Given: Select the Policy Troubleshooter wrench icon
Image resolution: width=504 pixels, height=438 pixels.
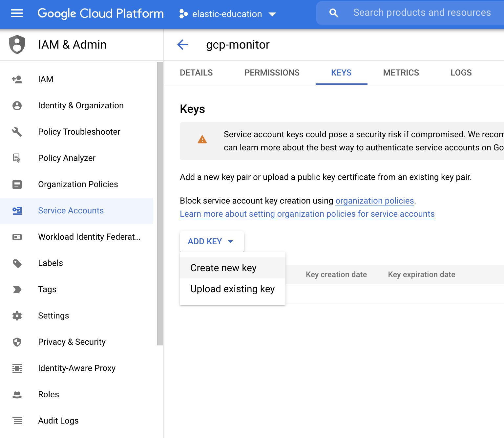Looking at the screenshot, I should click(x=17, y=132).
